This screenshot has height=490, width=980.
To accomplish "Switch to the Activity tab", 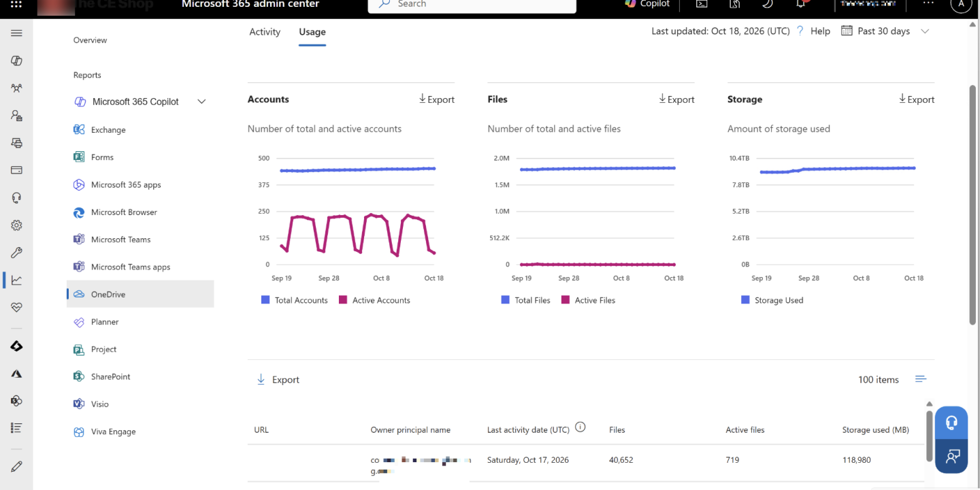I will (265, 32).
